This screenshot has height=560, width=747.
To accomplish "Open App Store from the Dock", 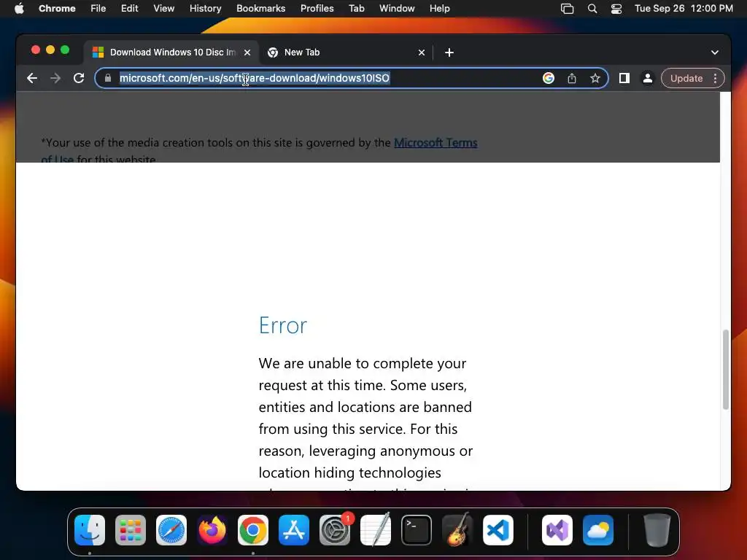I will tap(294, 530).
